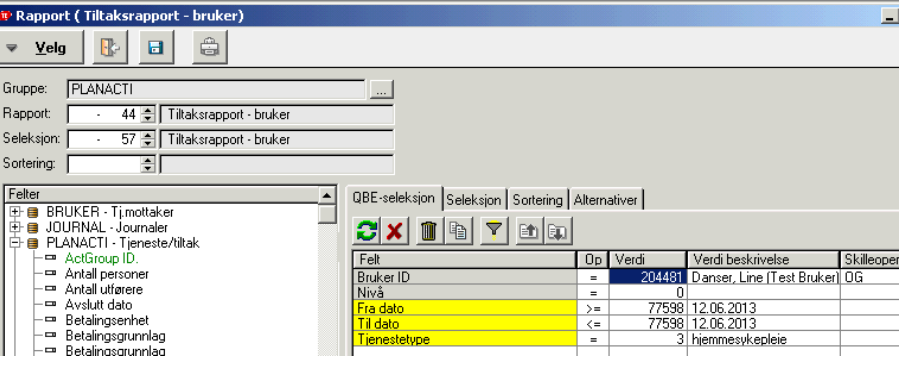Switch to the Alternativer tab

606,200
